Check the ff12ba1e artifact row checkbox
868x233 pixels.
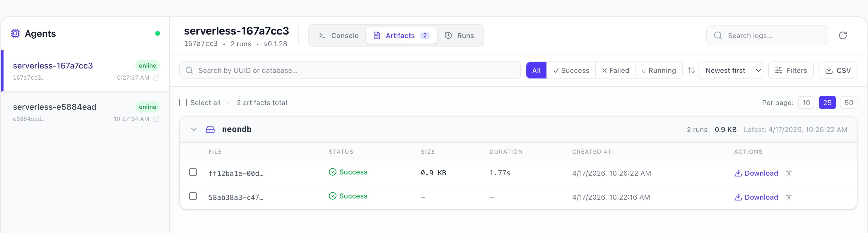193,172
